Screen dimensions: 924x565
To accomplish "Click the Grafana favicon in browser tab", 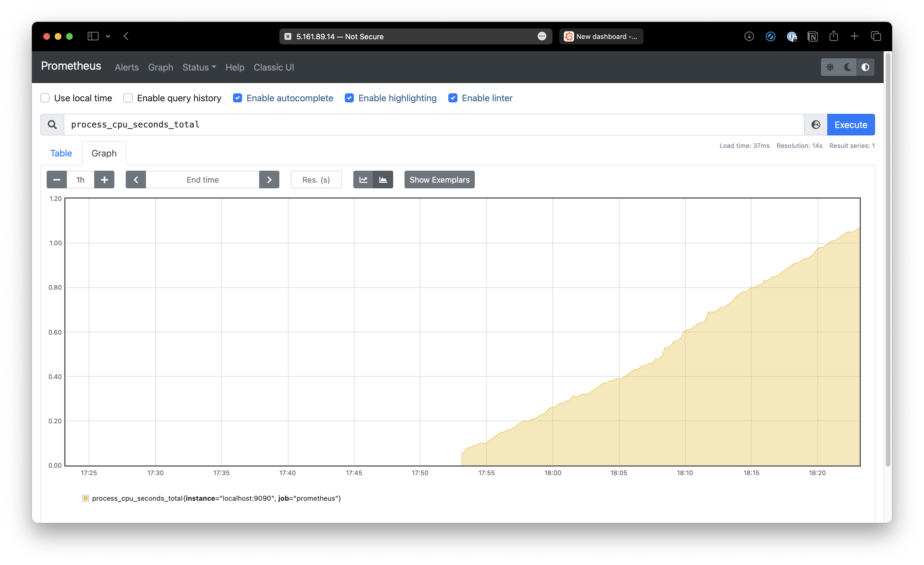I will tap(569, 36).
